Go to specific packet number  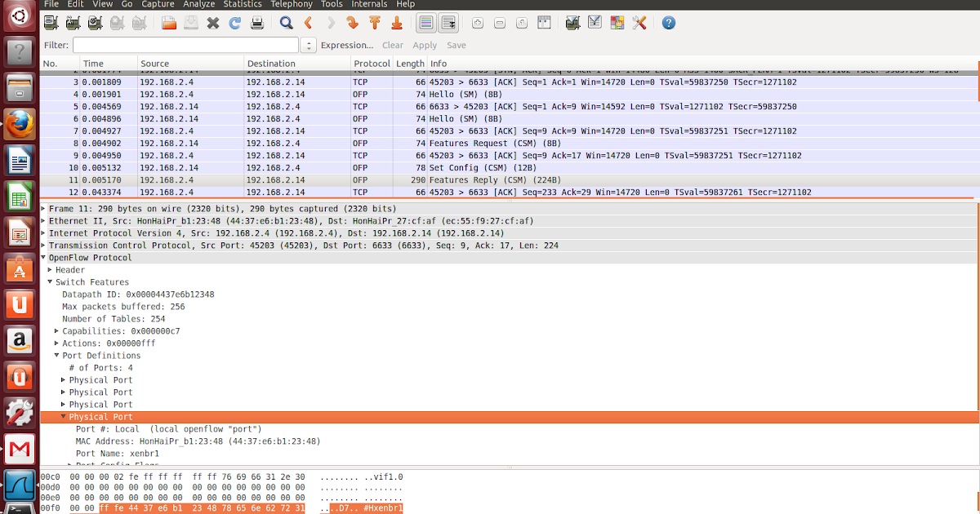[353, 23]
